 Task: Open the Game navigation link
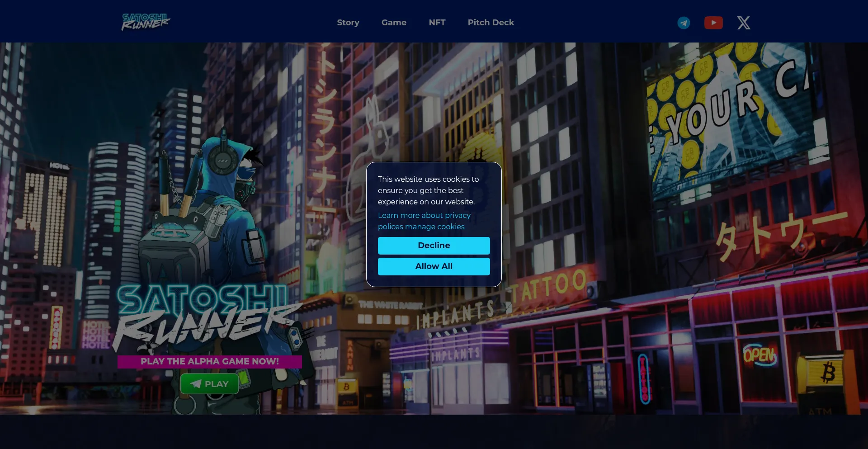point(394,23)
